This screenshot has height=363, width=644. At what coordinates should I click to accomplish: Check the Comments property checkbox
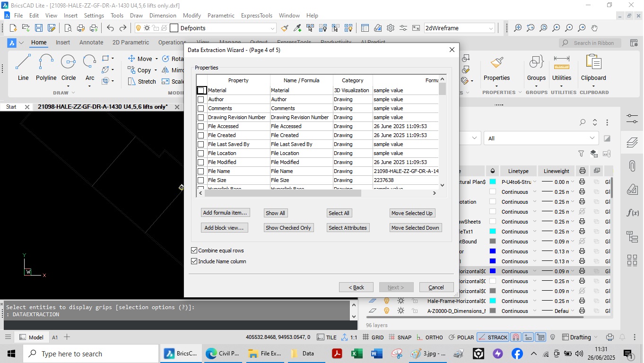(x=201, y=108)
